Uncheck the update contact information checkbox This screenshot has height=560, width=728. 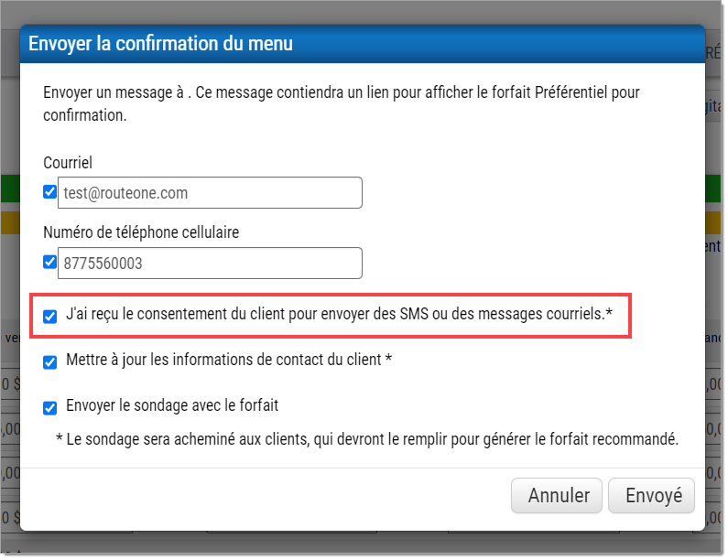point(50,361)
